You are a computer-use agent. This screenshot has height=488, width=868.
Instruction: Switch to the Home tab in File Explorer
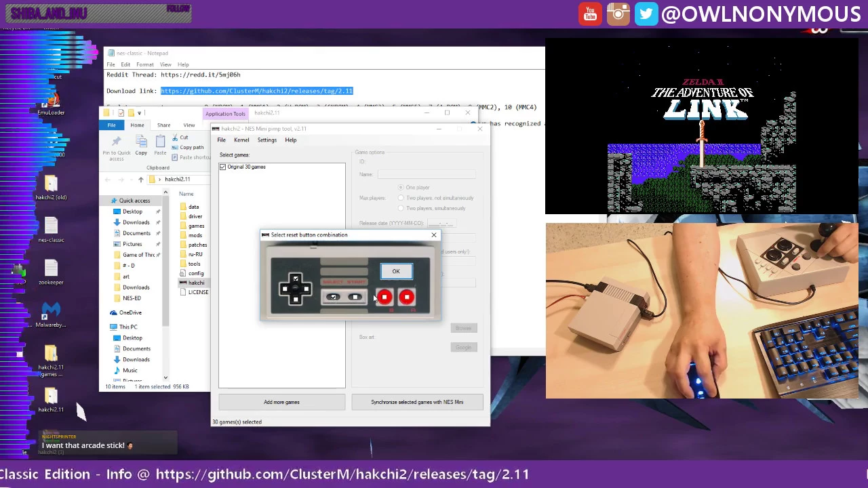click(x=137, y=125)
